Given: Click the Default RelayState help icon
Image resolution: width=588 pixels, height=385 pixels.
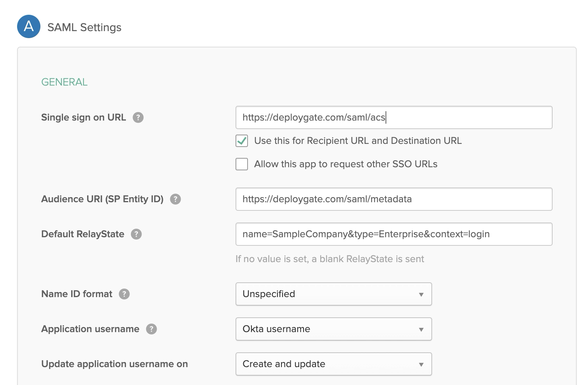Looking at the screenshot, I should click(136, 234).
